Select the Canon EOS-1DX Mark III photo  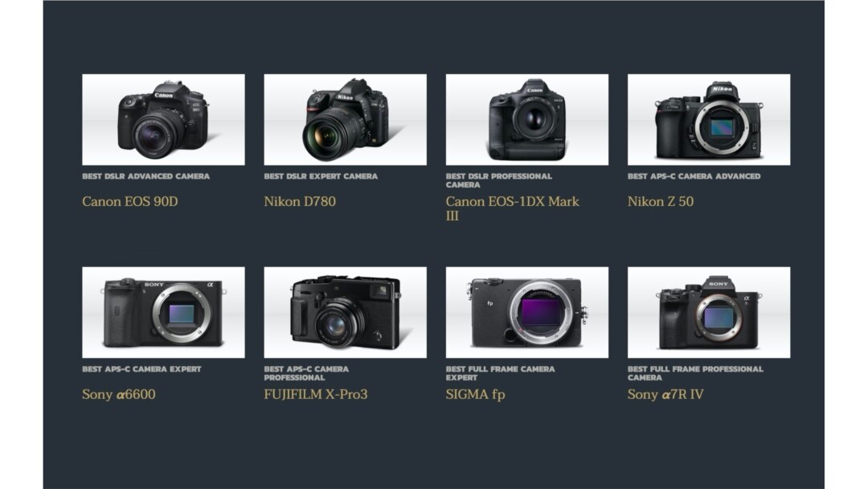[527, 120]
